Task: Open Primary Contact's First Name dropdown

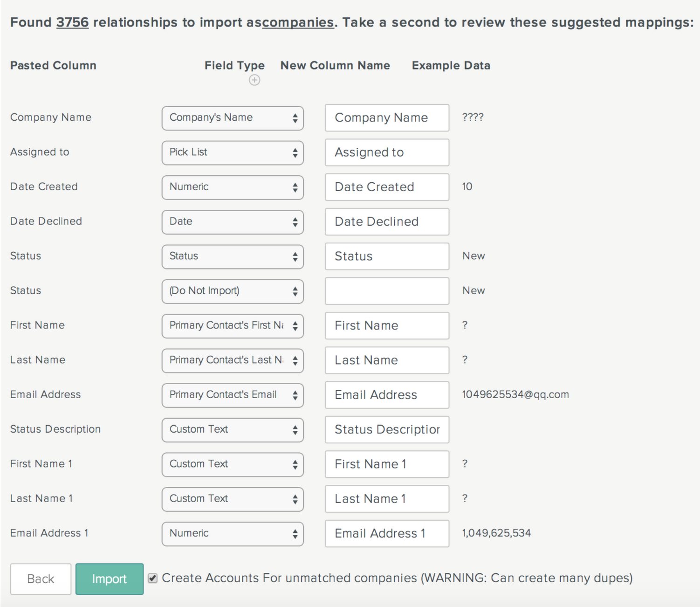Action: pos(233,326)
